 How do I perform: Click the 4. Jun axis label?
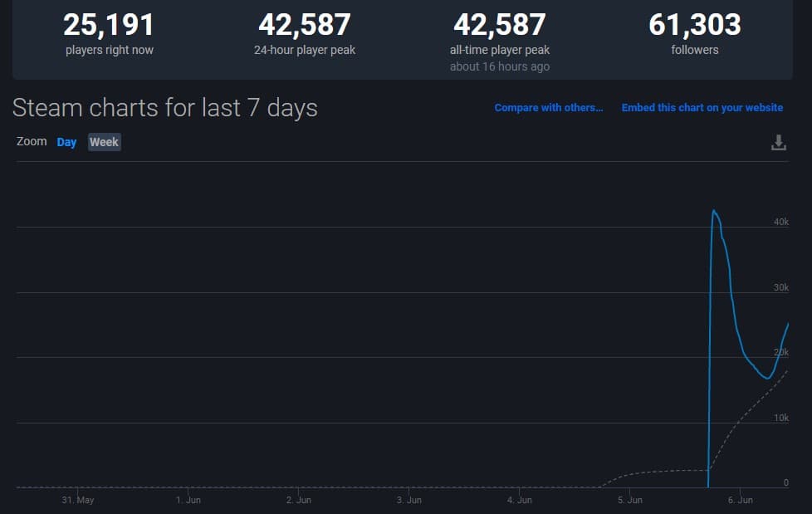(519, 500)
